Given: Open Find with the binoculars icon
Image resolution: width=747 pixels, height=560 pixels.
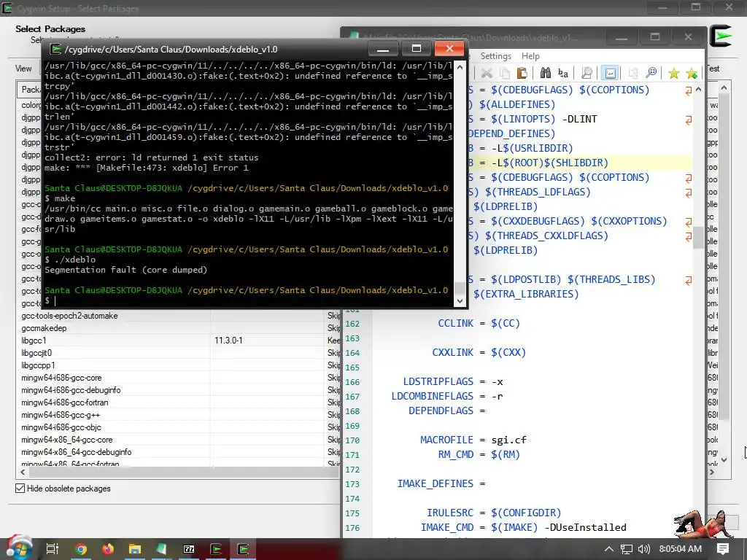Looking at the screenshot, I should (546, 73).
